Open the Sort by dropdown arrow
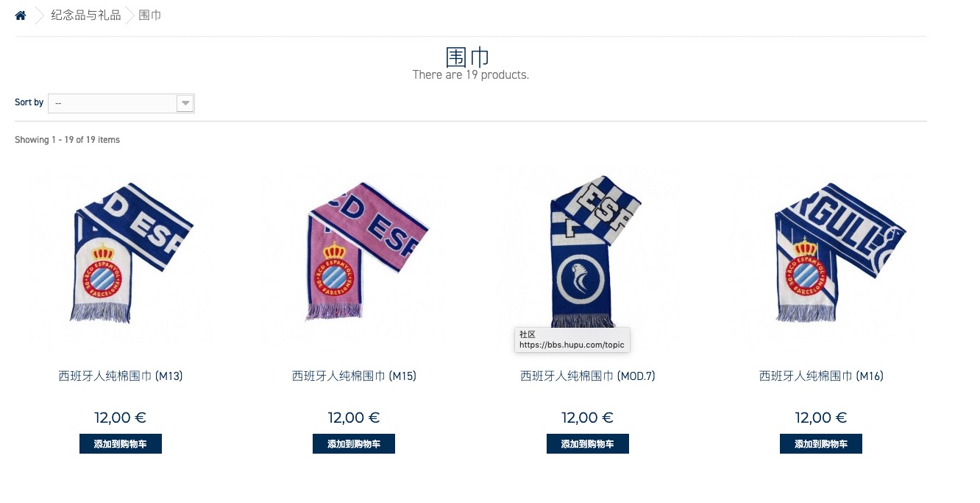 (x=185, y=104)
